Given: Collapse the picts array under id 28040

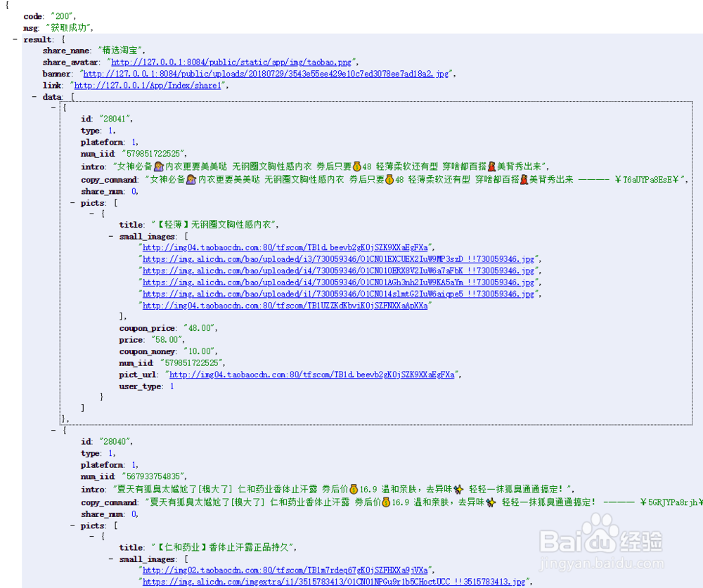Looking at the screenshot, I should coord(72,525).
